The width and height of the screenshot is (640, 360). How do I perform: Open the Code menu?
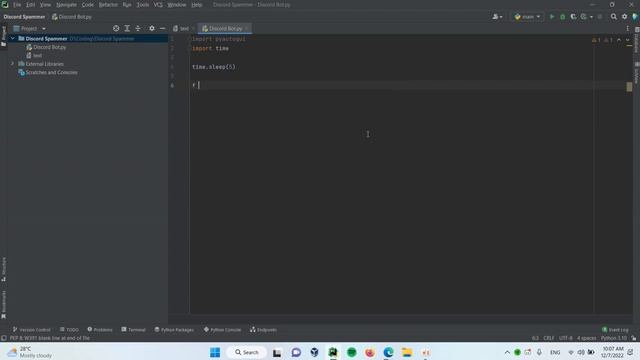[88, 5]
